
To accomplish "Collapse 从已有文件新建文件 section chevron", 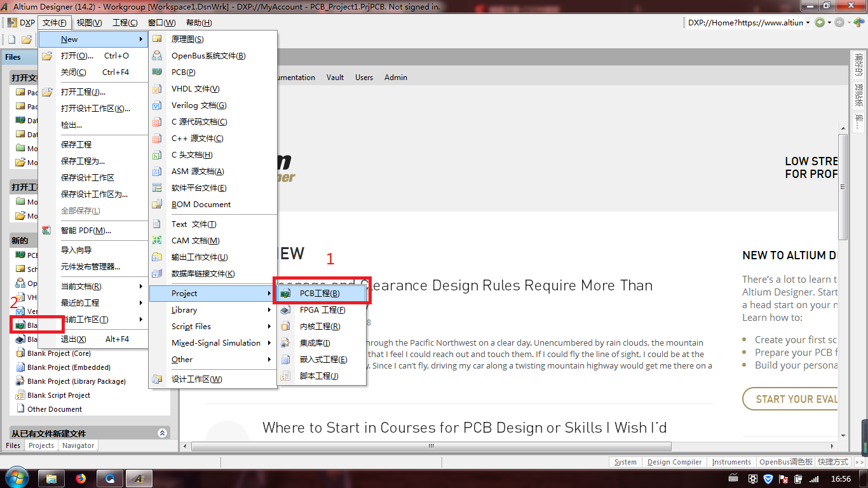I will click(162, 433).
